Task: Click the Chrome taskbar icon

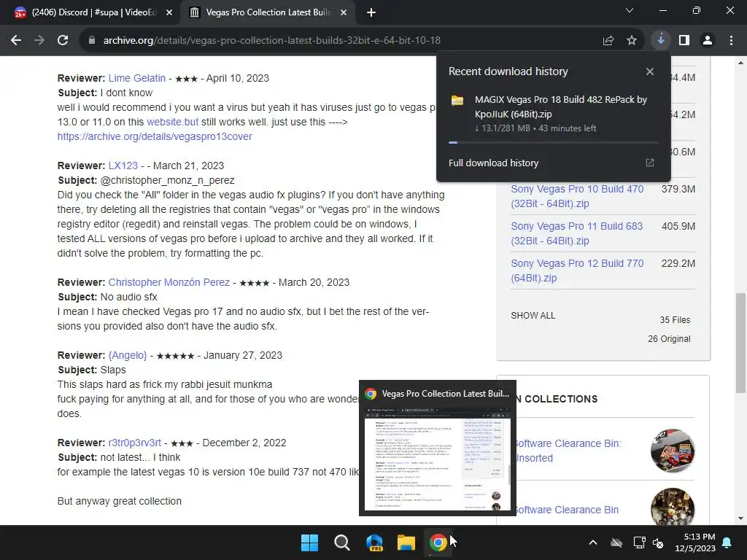Action: click(x=438, y=542)
